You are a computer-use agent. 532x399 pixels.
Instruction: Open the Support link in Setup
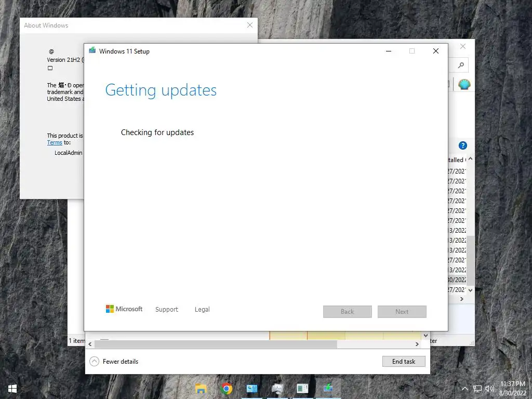tap(167, 310)
